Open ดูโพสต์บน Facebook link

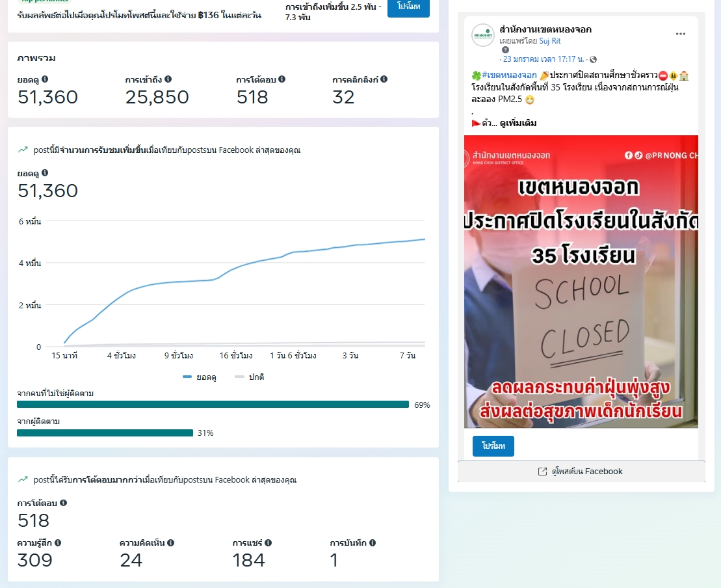[581, 472]
